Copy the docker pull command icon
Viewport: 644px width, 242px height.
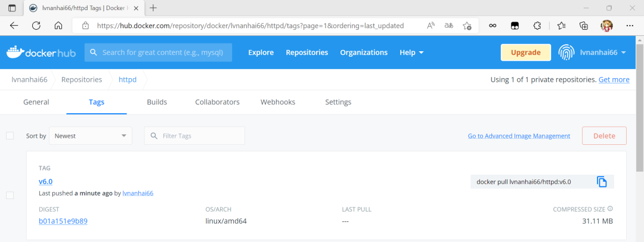[602, 182]
